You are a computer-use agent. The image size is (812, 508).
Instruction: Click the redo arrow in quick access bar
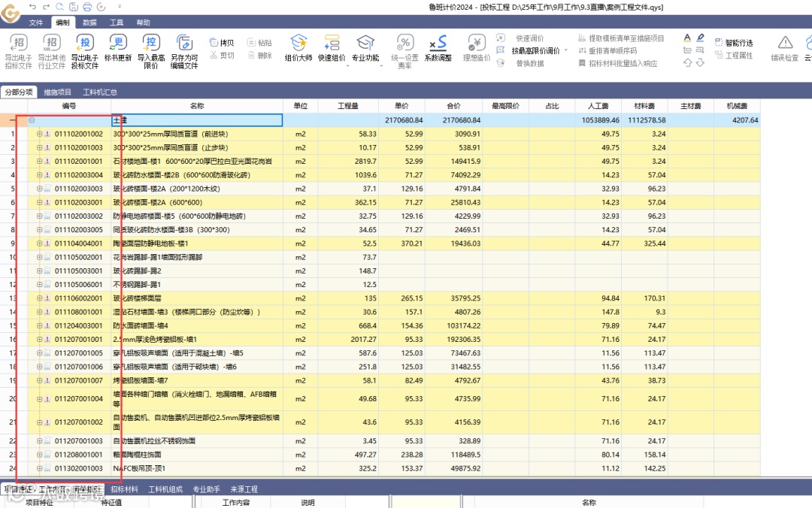pyautogui.click(x=46, y=7)
